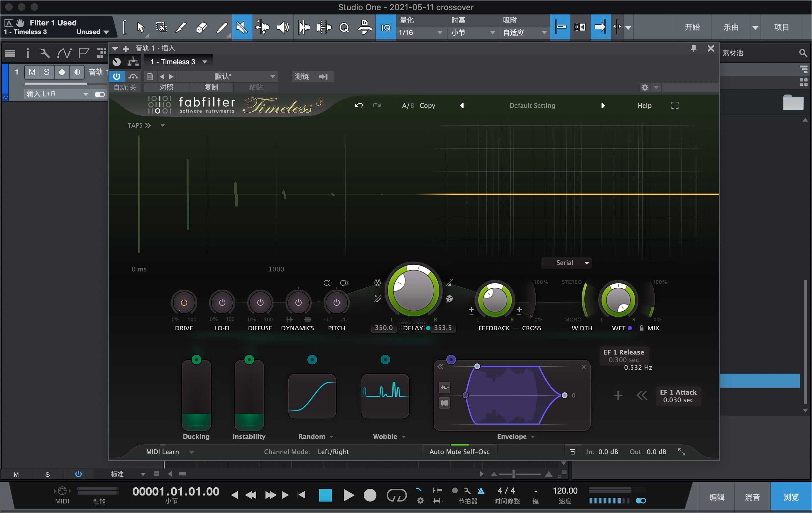Enable the DRIVE effect power
Screen dimensions: 812x513
click(184, 302)
